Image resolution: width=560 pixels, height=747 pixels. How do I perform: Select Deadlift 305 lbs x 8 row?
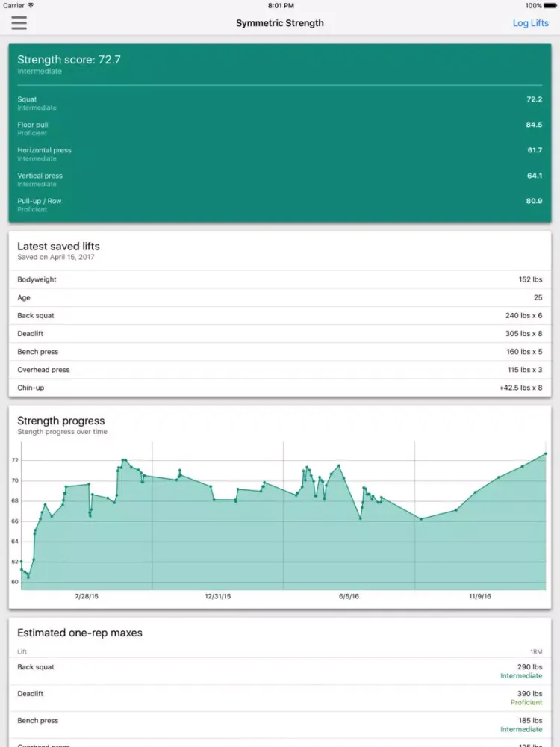point(280,334)
